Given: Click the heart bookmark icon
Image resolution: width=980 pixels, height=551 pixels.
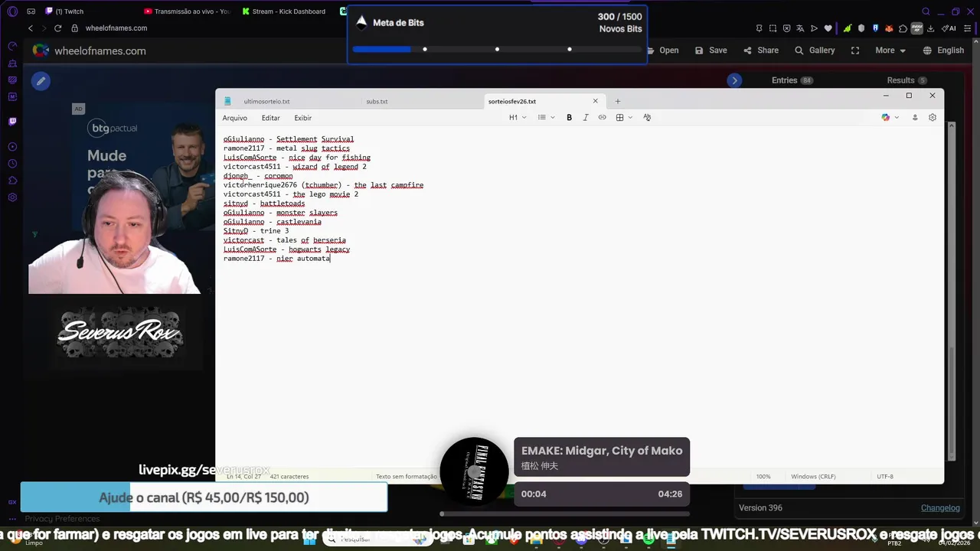Looking at the screenshot, I should [x=828, y=28].
